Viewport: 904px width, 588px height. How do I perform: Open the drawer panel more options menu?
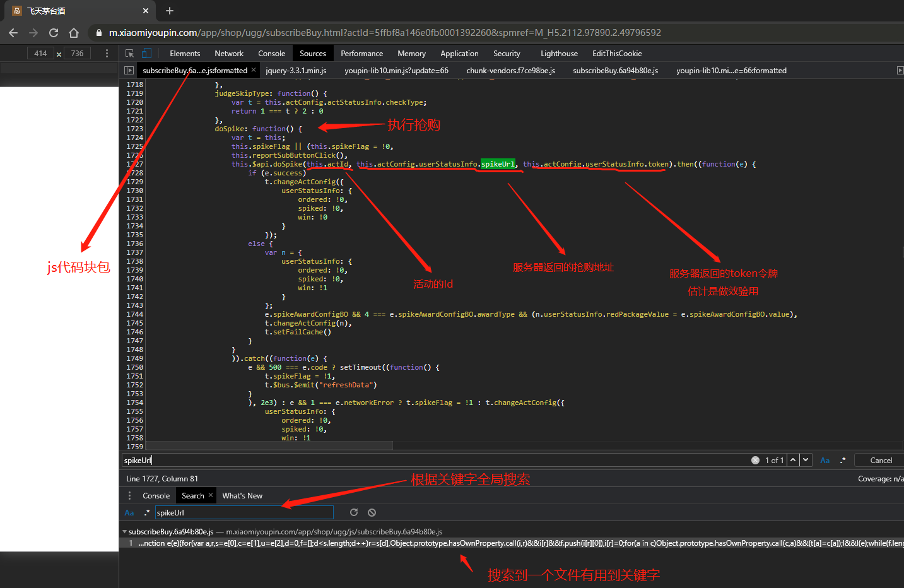(130, 496)
